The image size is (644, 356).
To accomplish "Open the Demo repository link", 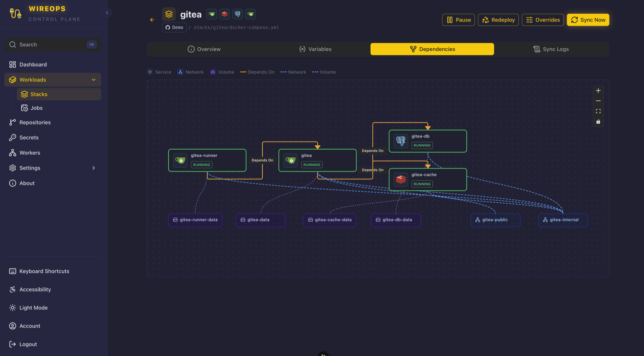I will (x=174, y=28).
